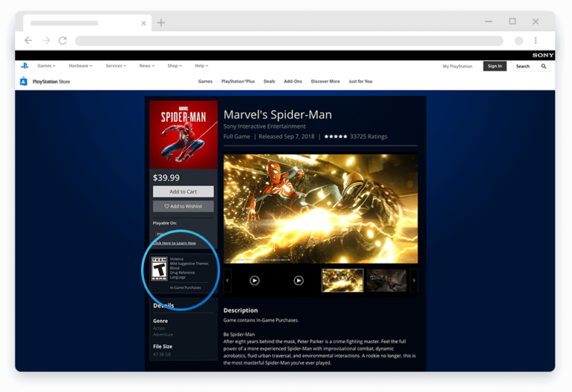Open the PlayStation Plus tab

coord(238,81)
